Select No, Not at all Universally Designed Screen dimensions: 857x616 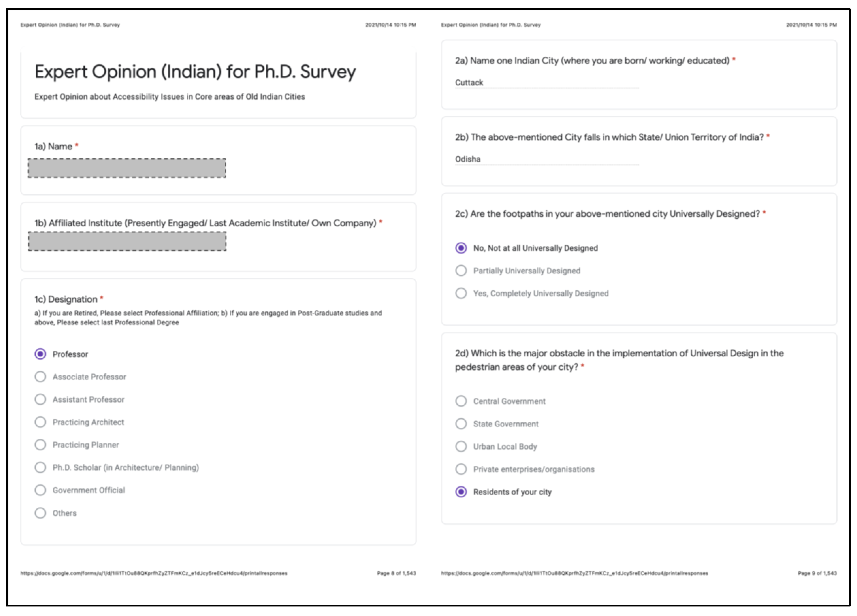(x=461, y=248)
